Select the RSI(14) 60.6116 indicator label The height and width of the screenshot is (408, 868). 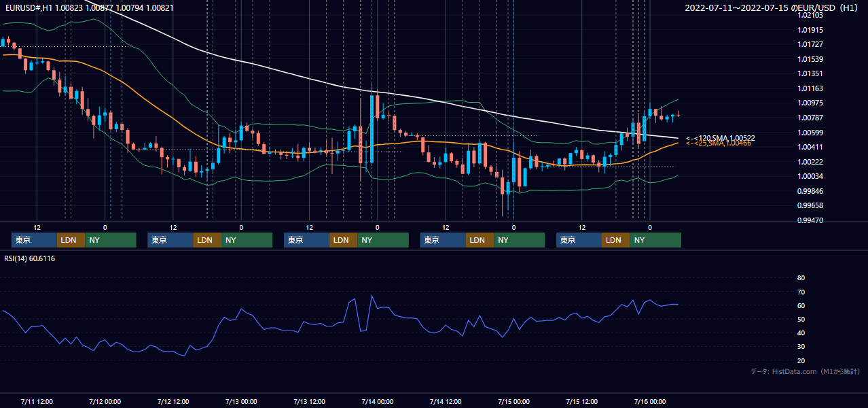coord(30,258)
